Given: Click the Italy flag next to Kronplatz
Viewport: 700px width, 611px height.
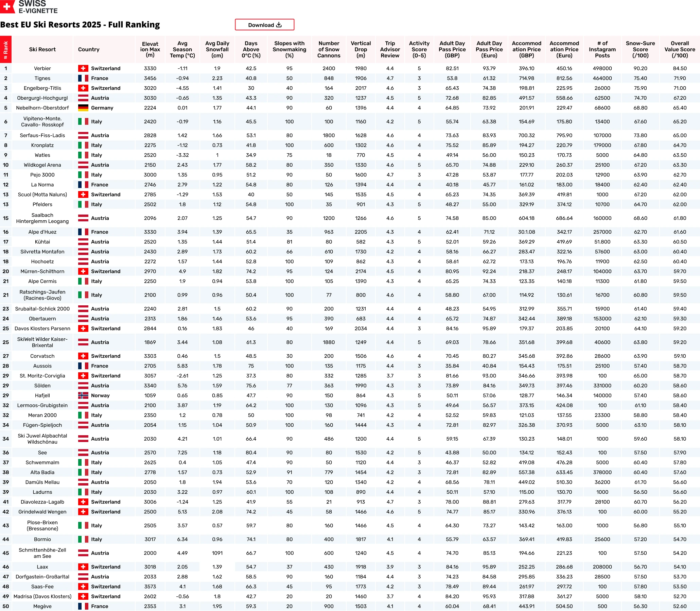Looking at the screenshot, I should click(84, 145).
